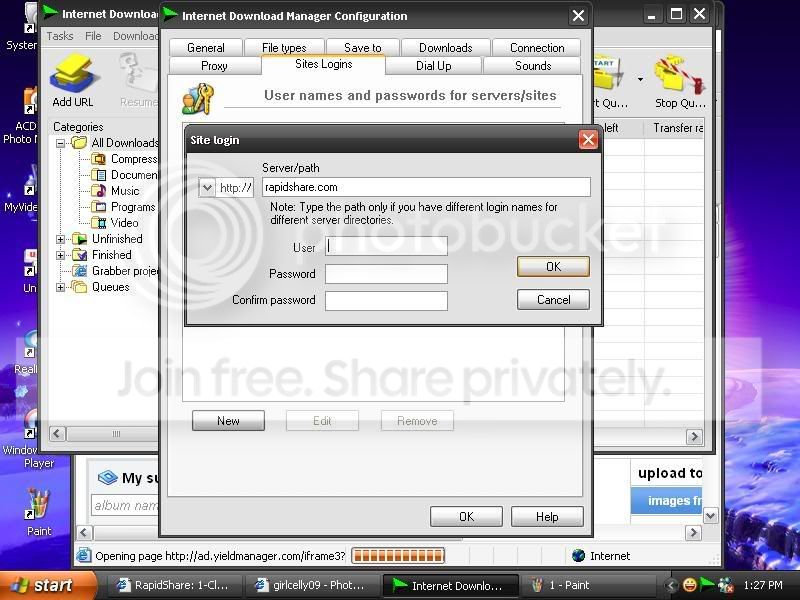800x600 pixels.
Task: Click OK in Site login dialog
Action: pyautogui.click(x=553, y=266)
